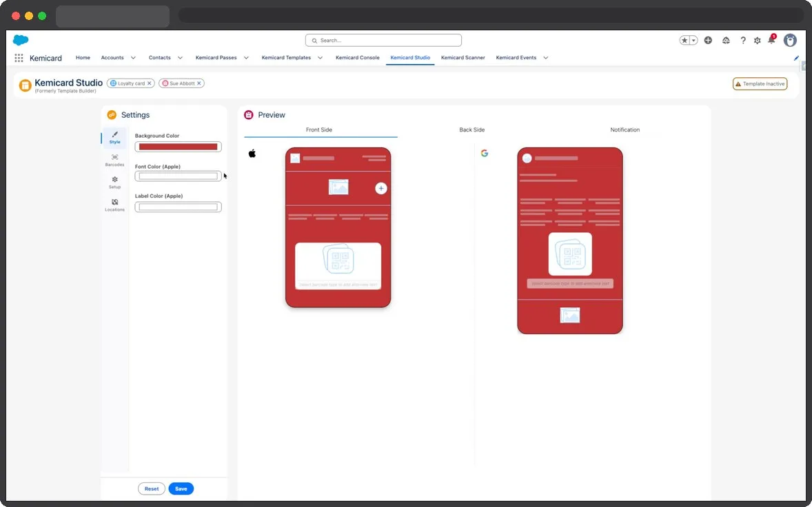Expand the Kemicard Templates chevron

click(320, 57)
